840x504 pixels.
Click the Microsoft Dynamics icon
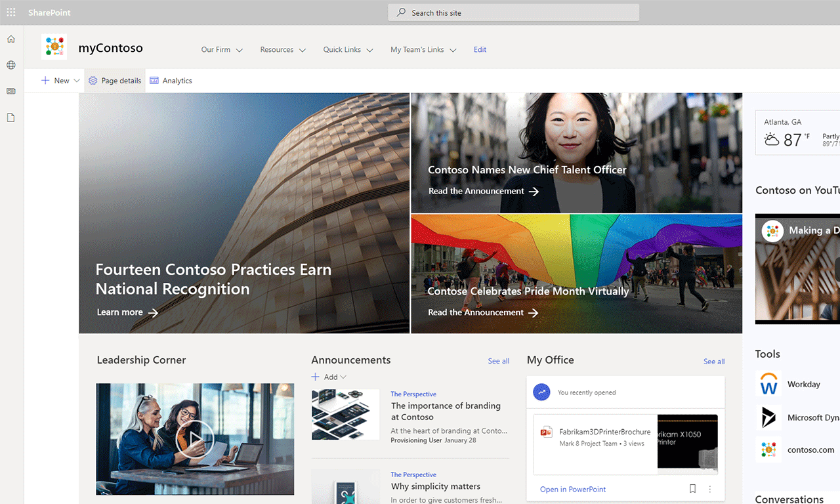coord(768,417)
